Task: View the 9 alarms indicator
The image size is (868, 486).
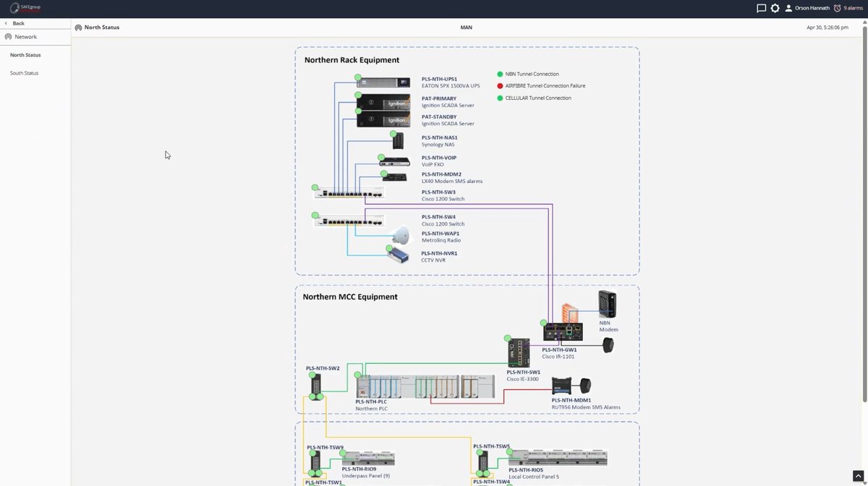Action: pos(848,8)
